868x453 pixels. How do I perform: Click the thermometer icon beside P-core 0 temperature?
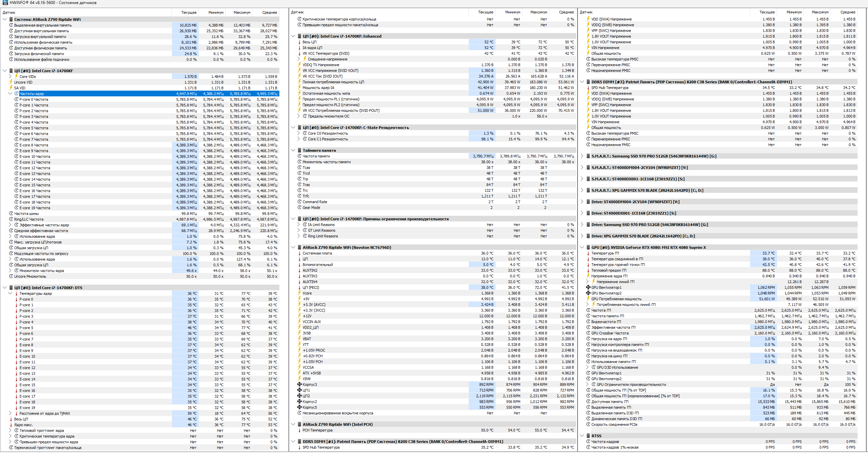pyautogui.click(x=16, y=299)
